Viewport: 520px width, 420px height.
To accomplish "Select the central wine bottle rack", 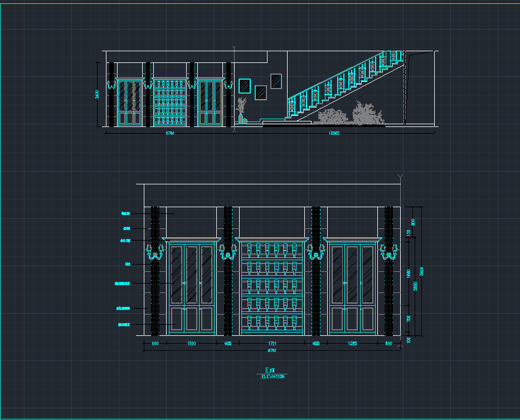I will tap(272, 286).
